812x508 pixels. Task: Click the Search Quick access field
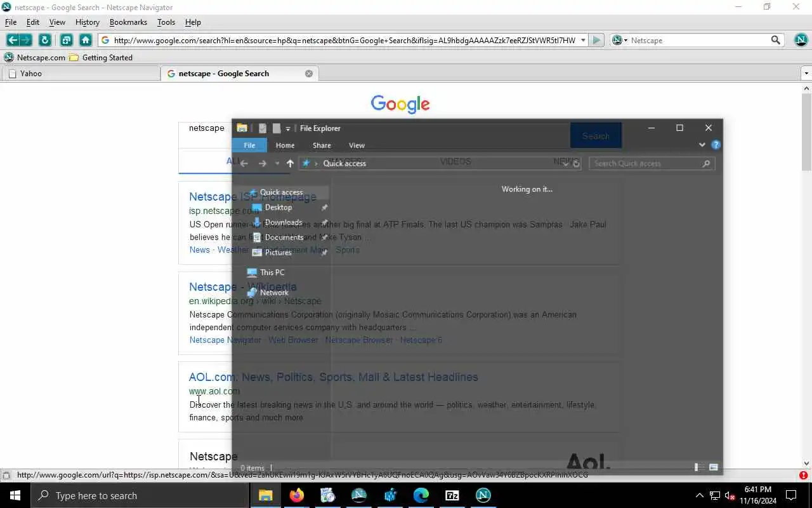point(652,163)
